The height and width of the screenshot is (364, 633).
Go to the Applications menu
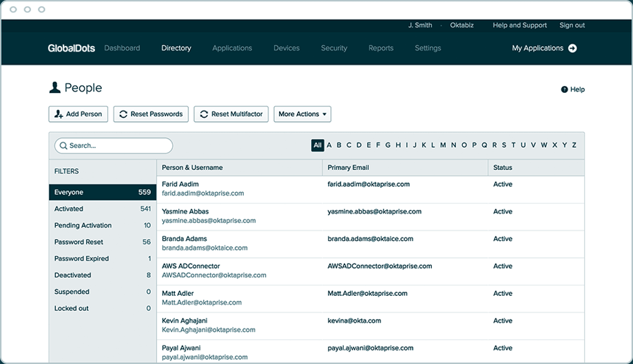[x=232, y=48]
